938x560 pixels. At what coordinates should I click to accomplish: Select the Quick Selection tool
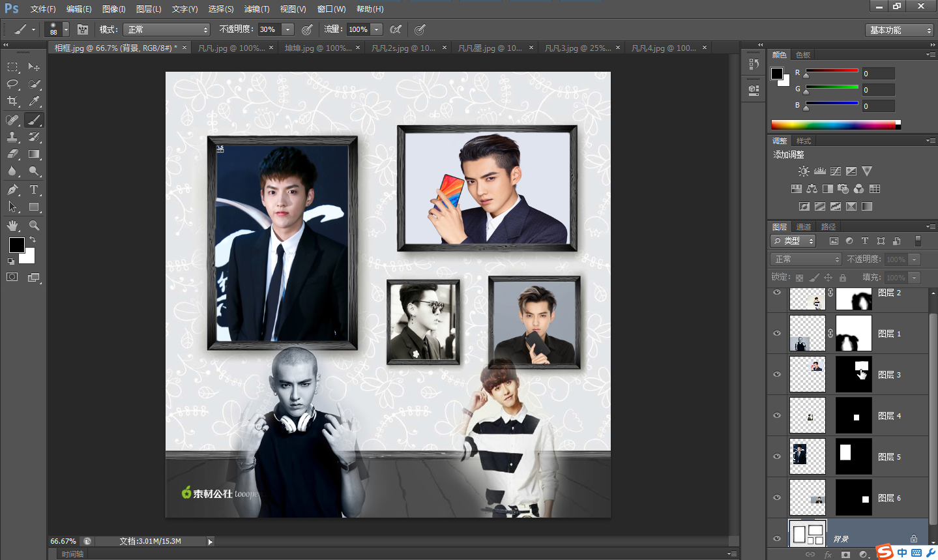[34, 84]
